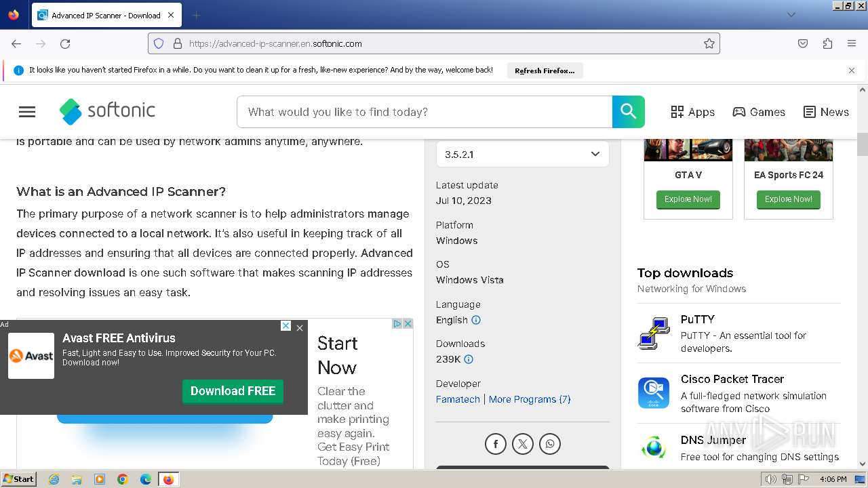868x488 pixels.
Task: Open Firefox application menu
Action: (852, 43)
